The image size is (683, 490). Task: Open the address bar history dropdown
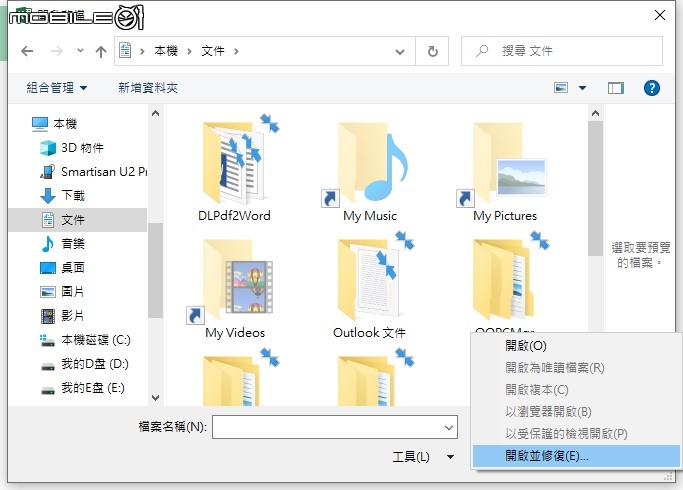pos(399,51)
